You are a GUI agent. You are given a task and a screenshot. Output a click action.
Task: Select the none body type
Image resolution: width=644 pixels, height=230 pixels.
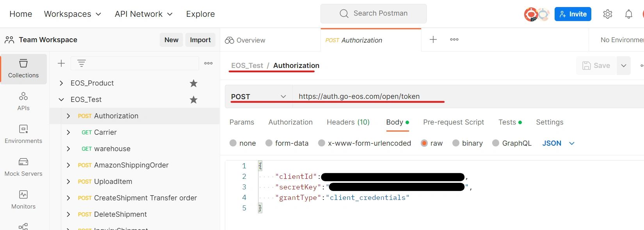click(233, 143)
